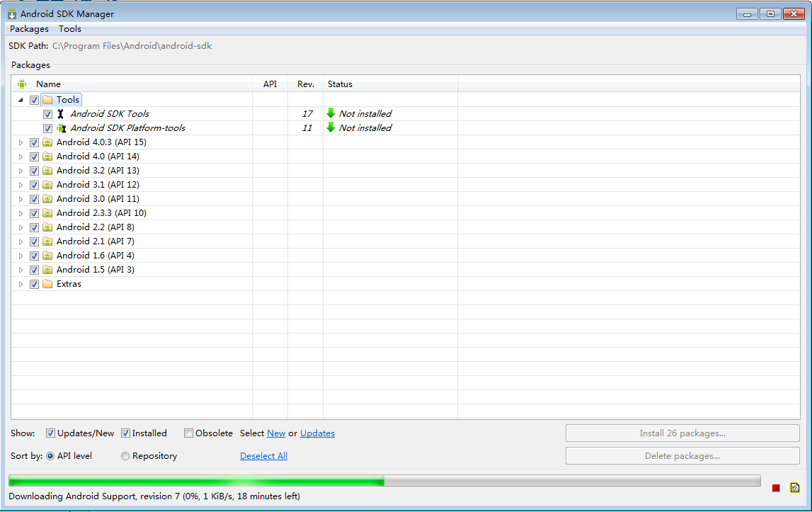The image size is (812, 512).
Task: Click the Extras folder icon
Action: 47,284
